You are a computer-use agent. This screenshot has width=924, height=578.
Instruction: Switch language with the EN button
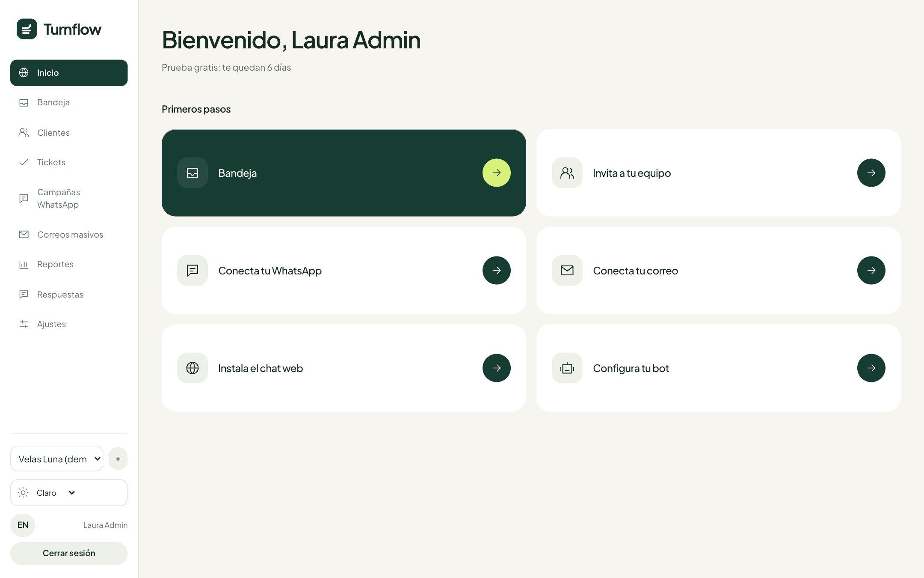tap(23, 525)
